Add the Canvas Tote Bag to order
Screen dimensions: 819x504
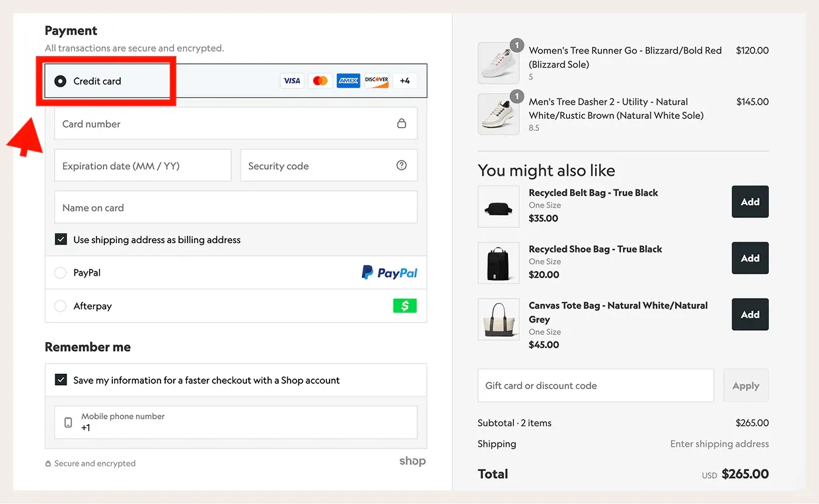coord(750,314)
